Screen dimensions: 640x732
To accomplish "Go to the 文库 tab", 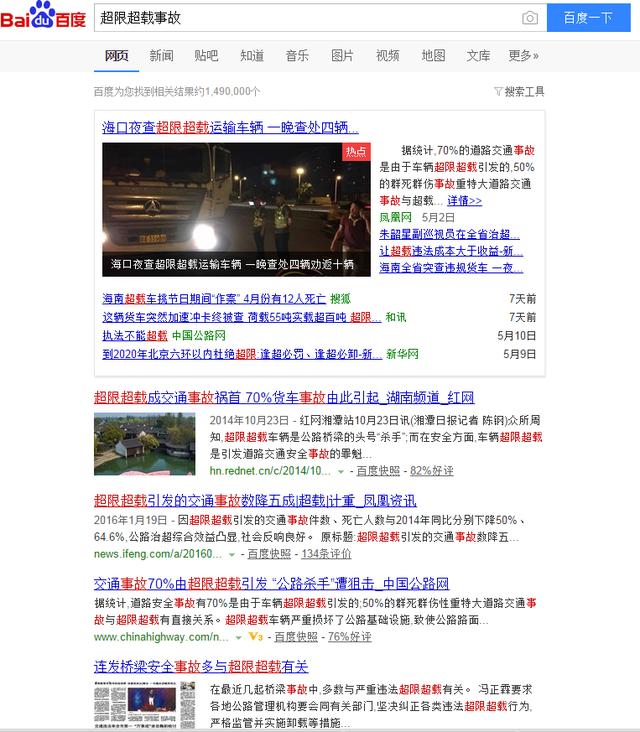I will pos(478,56).
